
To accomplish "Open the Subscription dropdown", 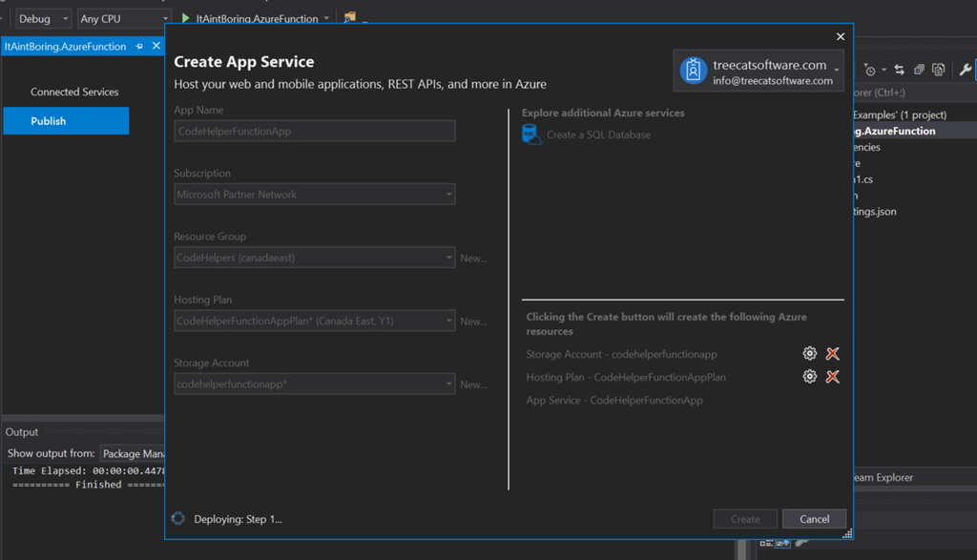I will pos(315,195).
